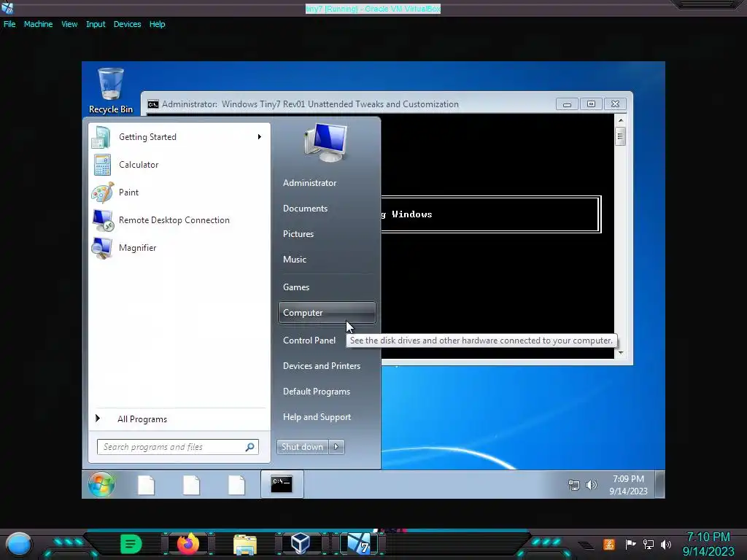Open Computer from the Start menu
The image size is (747, 560).
327,313
